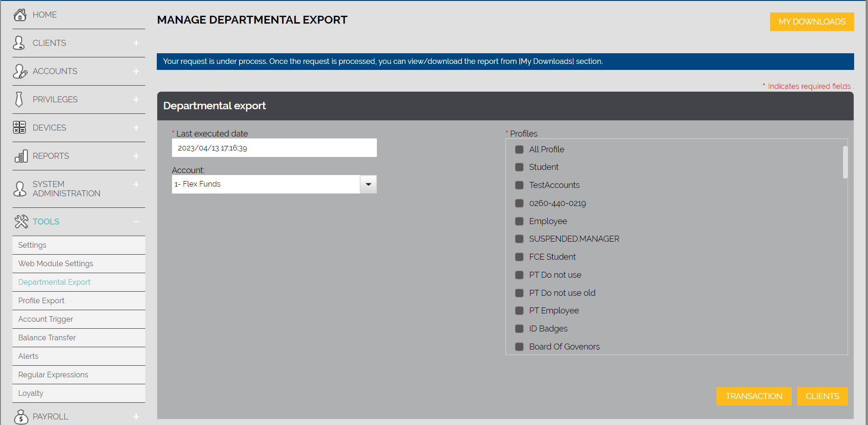The image size is (868, 425).
Task: Click the Home house icon
Action: pyautogui.click(x=20, y=15)
